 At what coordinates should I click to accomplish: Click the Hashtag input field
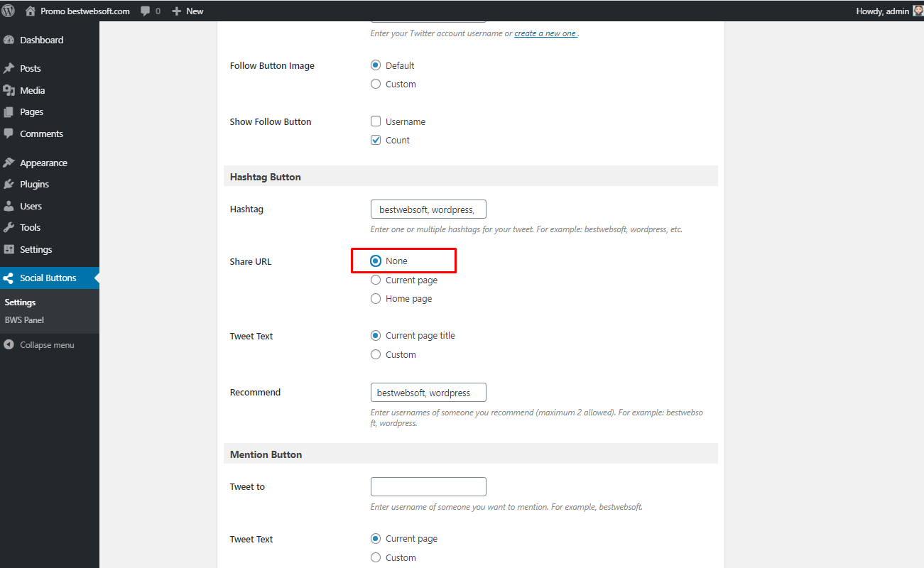point(428,209)
